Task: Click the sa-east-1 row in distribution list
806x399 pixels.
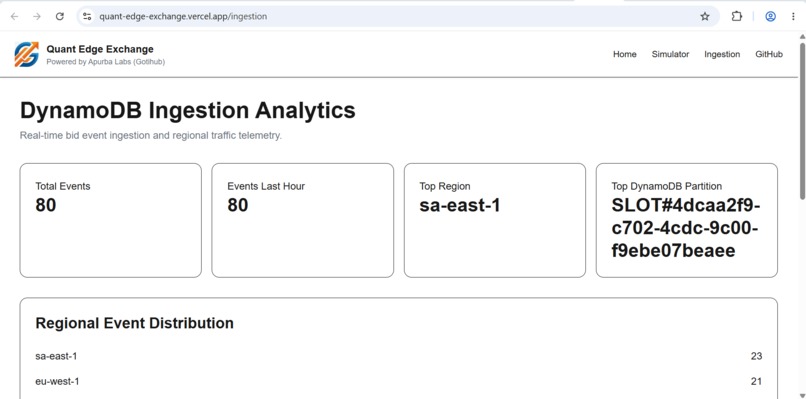Action: [398, 356]
